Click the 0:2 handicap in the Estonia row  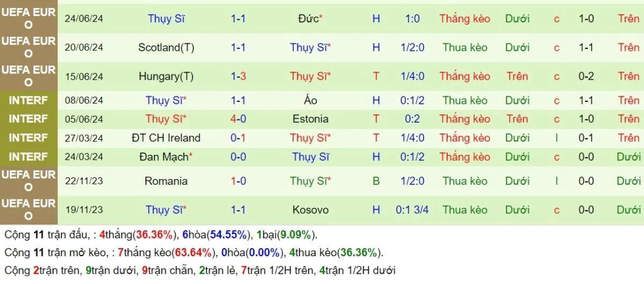point(412,119)
